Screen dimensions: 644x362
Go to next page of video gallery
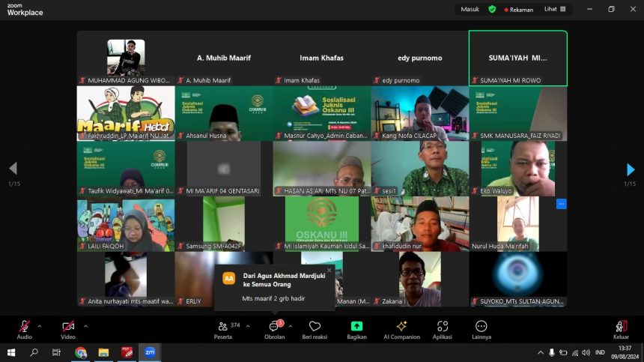click(x=630, y=169)
